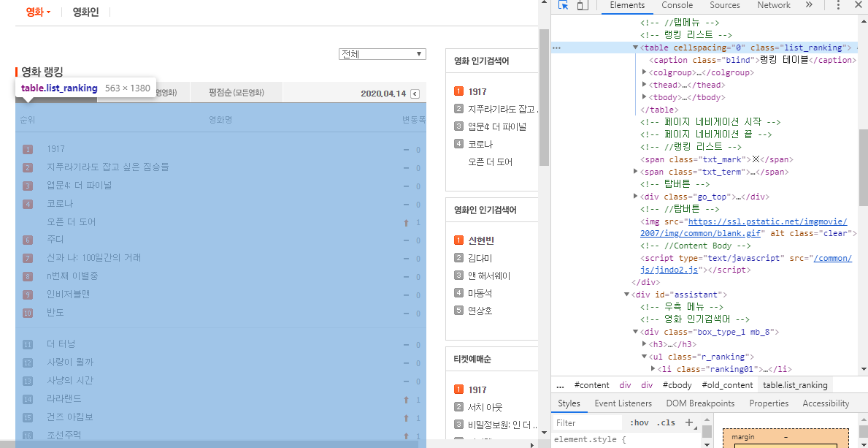Open the Event Listeners tab
Screen dimensions: 868x448
click(623, 403)
